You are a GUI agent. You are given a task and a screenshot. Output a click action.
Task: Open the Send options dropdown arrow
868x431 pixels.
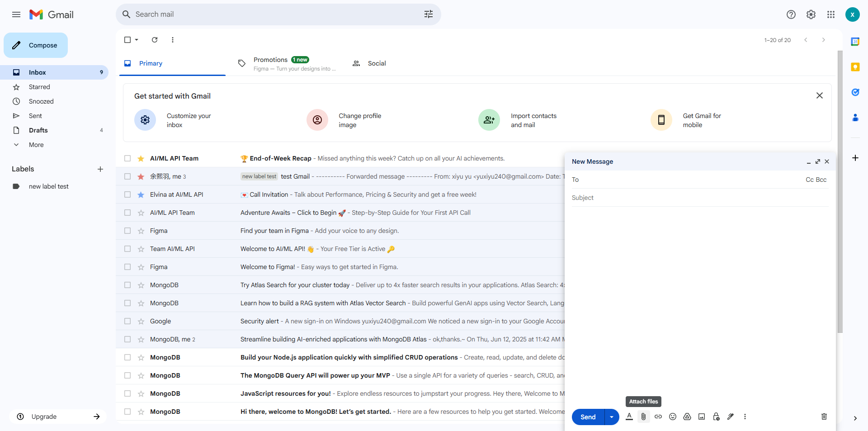click(612, 417)
